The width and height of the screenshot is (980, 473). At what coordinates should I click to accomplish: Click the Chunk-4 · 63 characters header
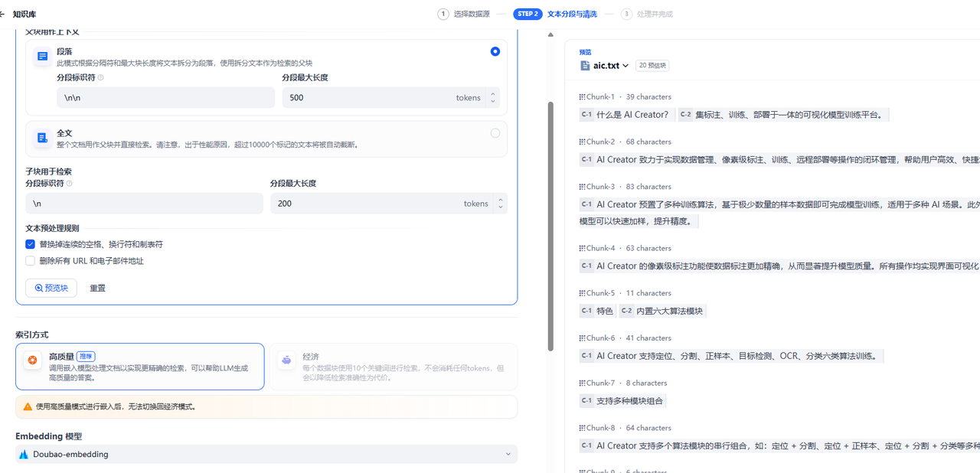(625, 249)
